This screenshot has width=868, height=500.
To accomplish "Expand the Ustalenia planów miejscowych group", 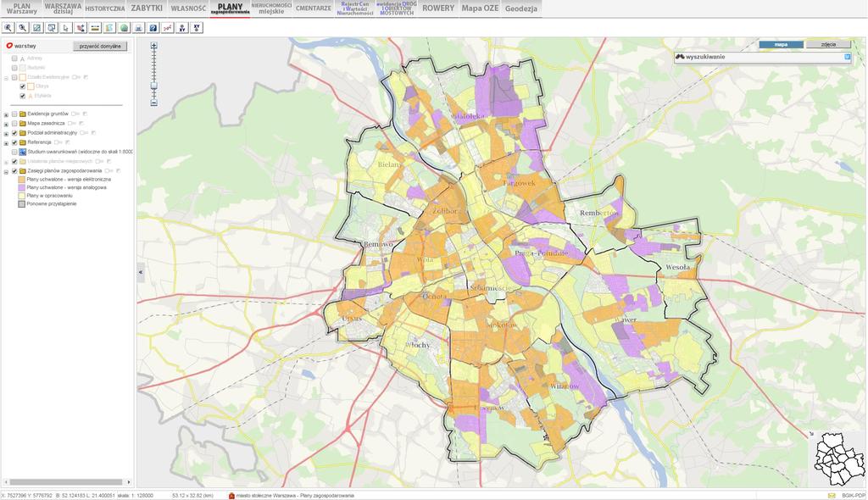I will (x=6, y=162).
